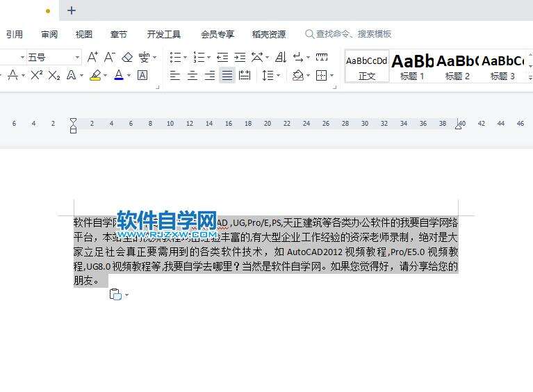Toggle justified alignment
This screenshot has width=533, height=392.
coord(227,75)
